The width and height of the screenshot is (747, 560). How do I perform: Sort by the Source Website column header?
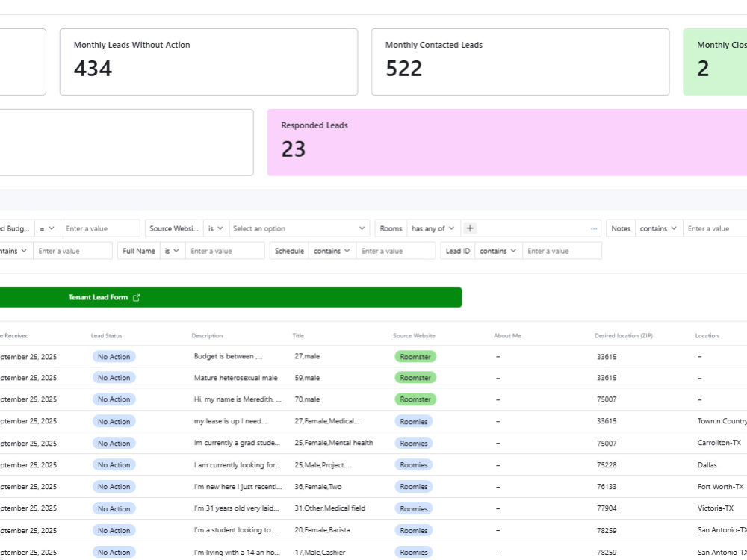414,336
